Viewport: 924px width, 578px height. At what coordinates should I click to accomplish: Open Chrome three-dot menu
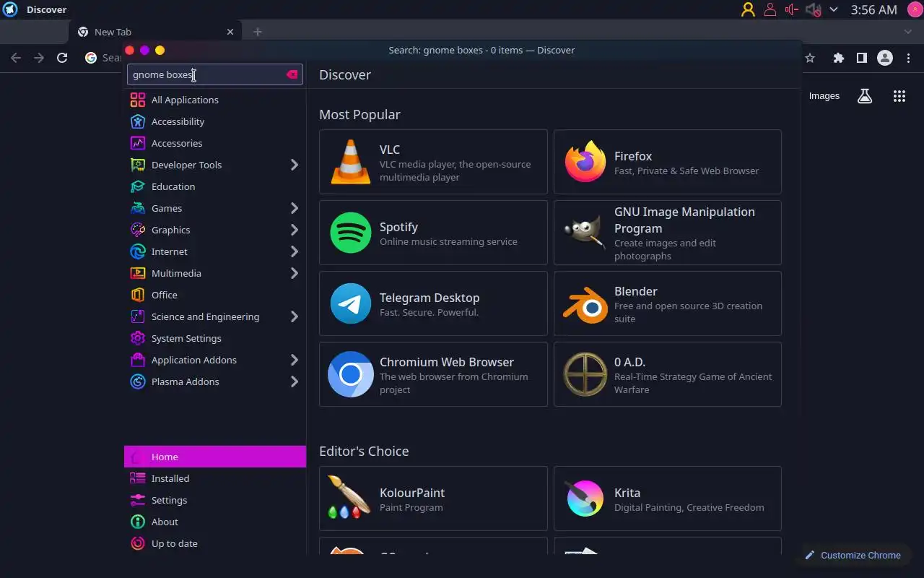[x=908, y=58]
